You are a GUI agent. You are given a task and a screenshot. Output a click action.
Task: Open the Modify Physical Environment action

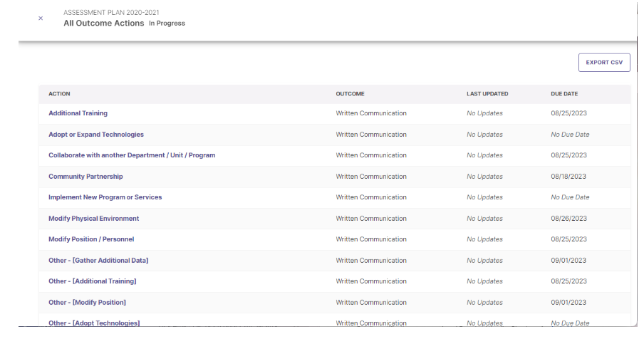[93, 219]
